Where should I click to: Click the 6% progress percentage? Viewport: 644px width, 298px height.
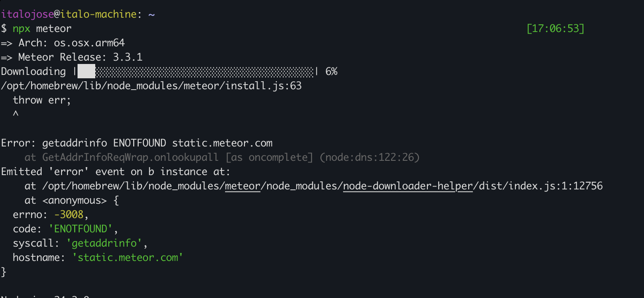(331, 72)
